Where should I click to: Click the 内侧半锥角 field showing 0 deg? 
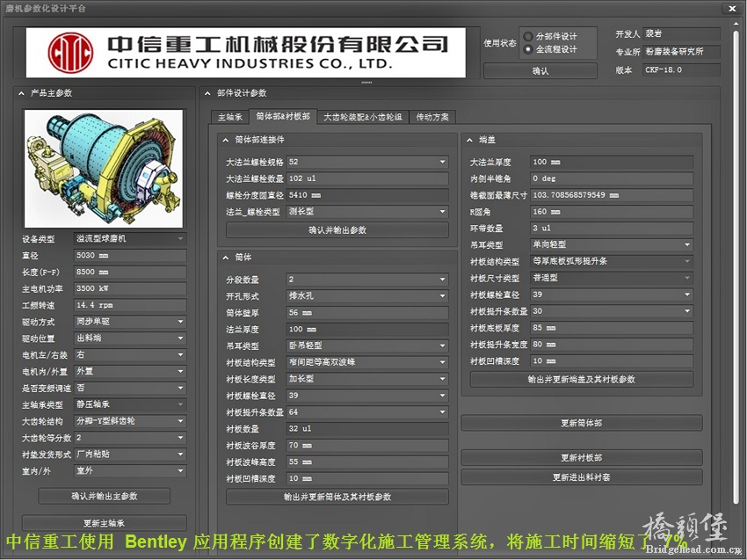pyautogui.click(x=612, y=178)
